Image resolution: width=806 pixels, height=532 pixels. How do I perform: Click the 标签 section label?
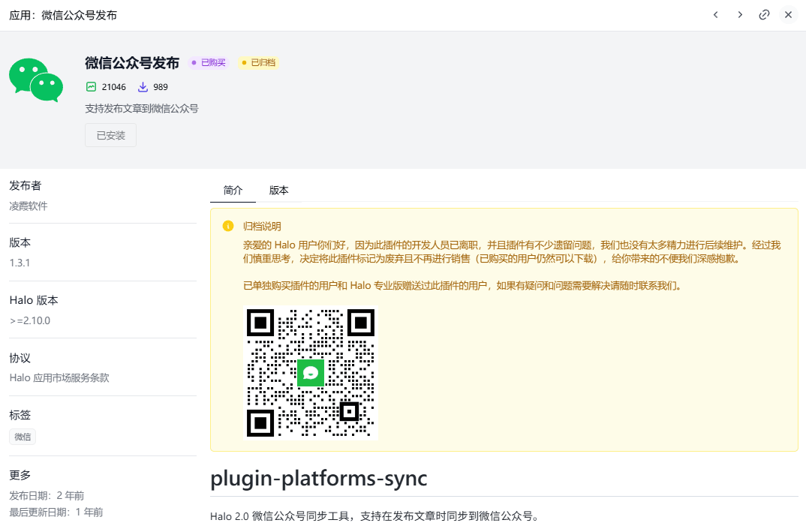(20, 415)
